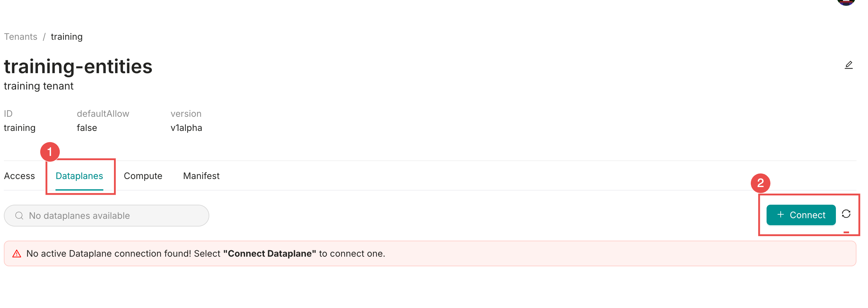Switch to the Access tab

click(19, 176)
